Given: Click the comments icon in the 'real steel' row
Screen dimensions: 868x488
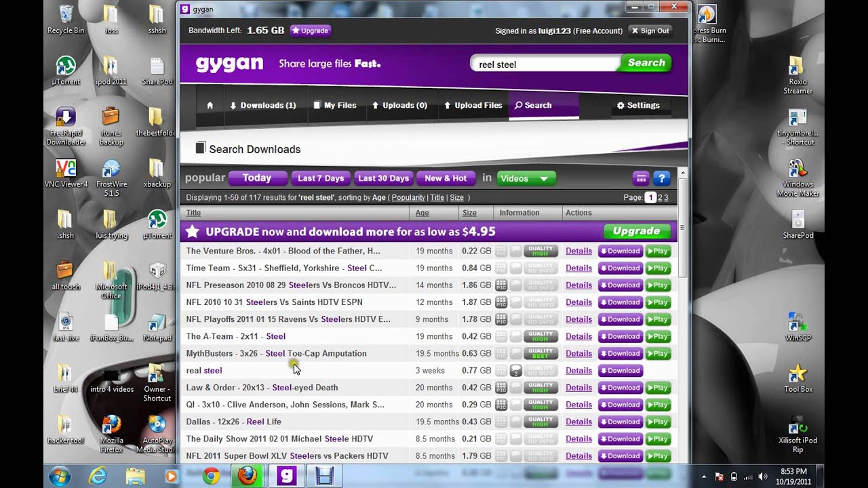Looking at the screenshot, I should [515, 371].
